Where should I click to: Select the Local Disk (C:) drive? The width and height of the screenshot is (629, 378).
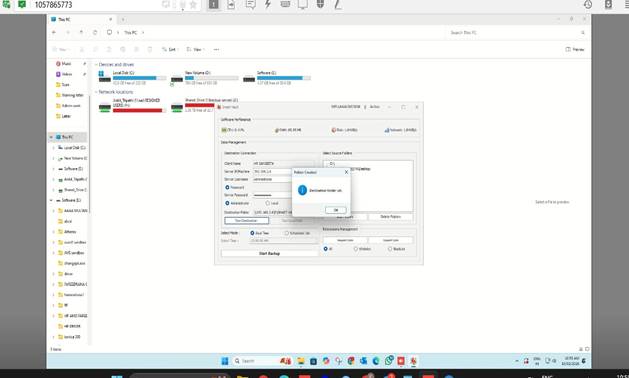132,77
